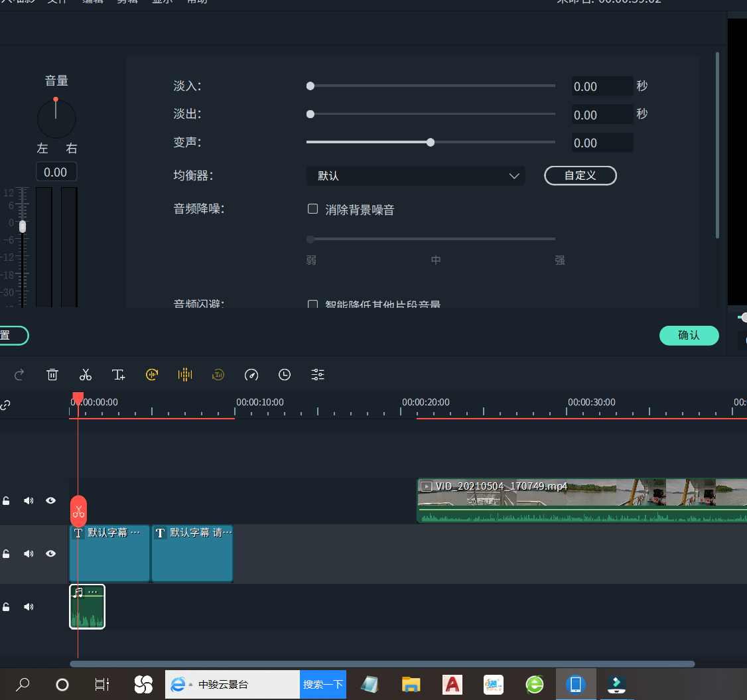Click ruler at 00:00:30:00 mark

pyautogui.click(x=591, y=402)
